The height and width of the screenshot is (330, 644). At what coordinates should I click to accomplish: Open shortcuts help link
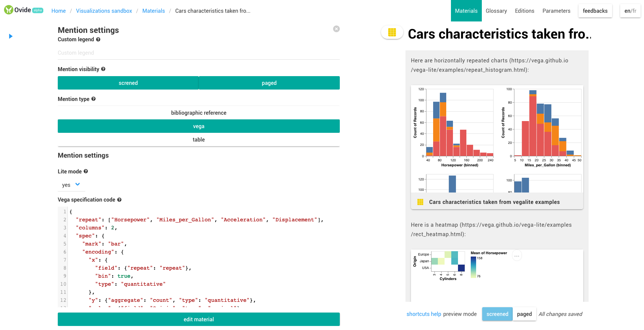tap(424, 314)
